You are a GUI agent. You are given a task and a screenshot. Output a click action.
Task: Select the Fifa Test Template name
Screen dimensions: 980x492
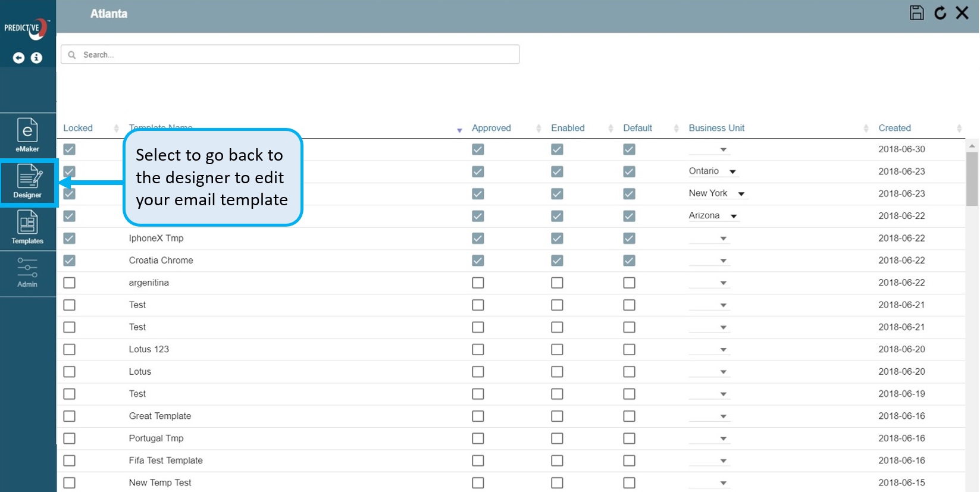[x=165, y=460]
